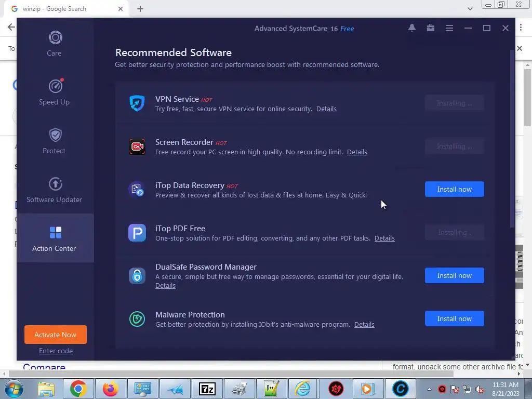
Task: Click the iTop PDF Free icon
Action: (x=137, y=233)
